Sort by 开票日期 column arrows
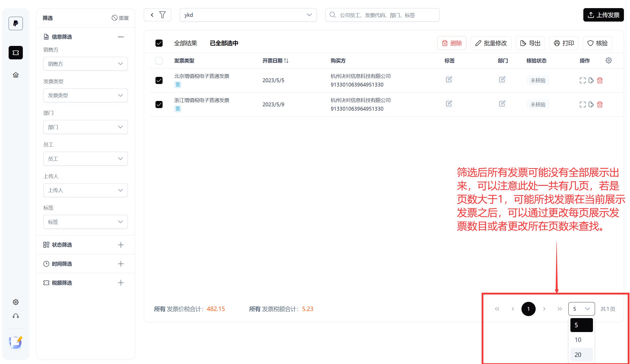630x364 pixels. 286,61
